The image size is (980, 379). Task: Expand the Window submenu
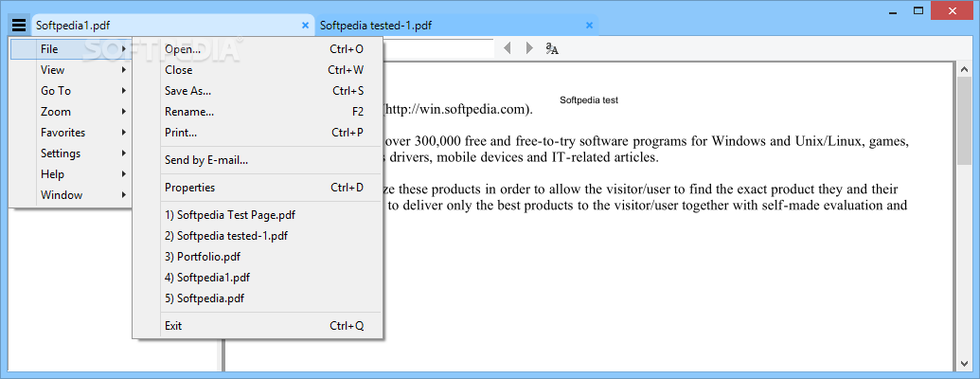click(x=71, y=194)
